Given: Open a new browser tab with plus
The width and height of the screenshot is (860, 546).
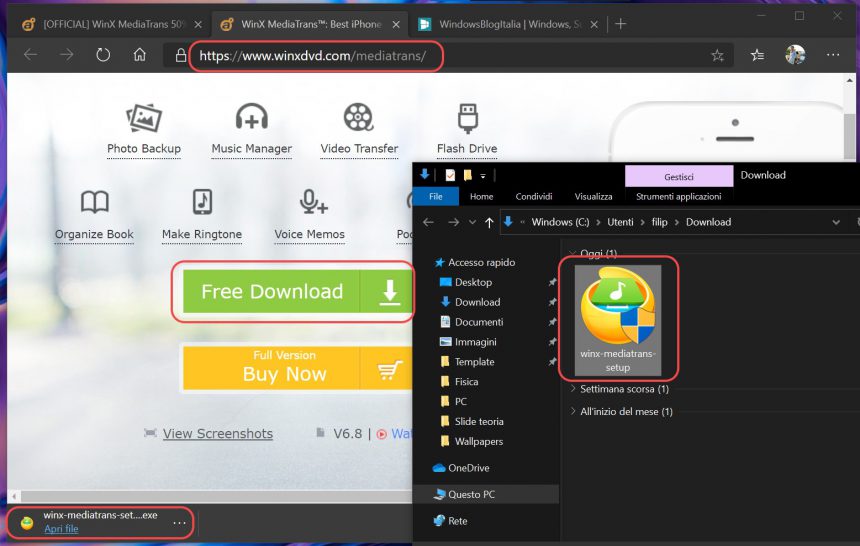Looking at the screenshot, I should [621, 24].
